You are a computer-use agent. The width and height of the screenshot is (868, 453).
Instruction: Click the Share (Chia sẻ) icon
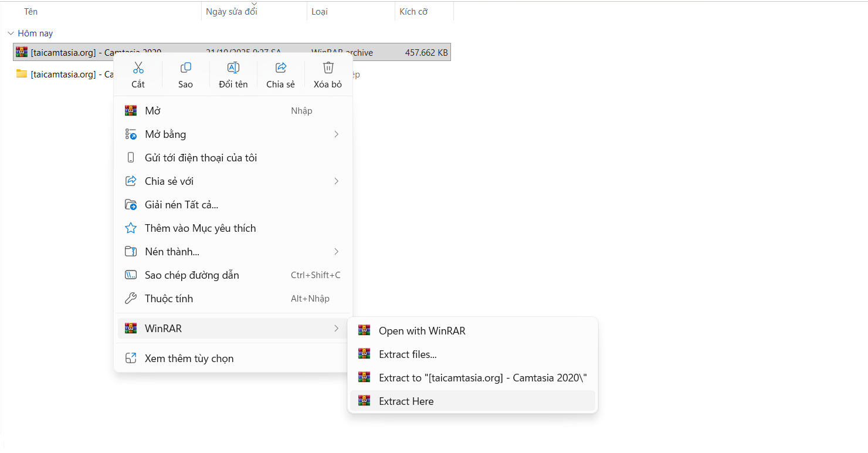click(x=280, y=68)
